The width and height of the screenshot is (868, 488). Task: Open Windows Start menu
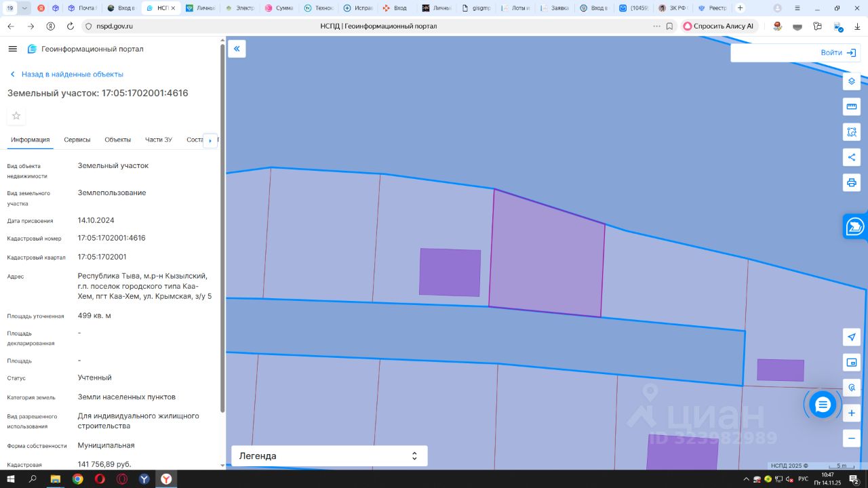pyautogui.click(x=11, y=479)
